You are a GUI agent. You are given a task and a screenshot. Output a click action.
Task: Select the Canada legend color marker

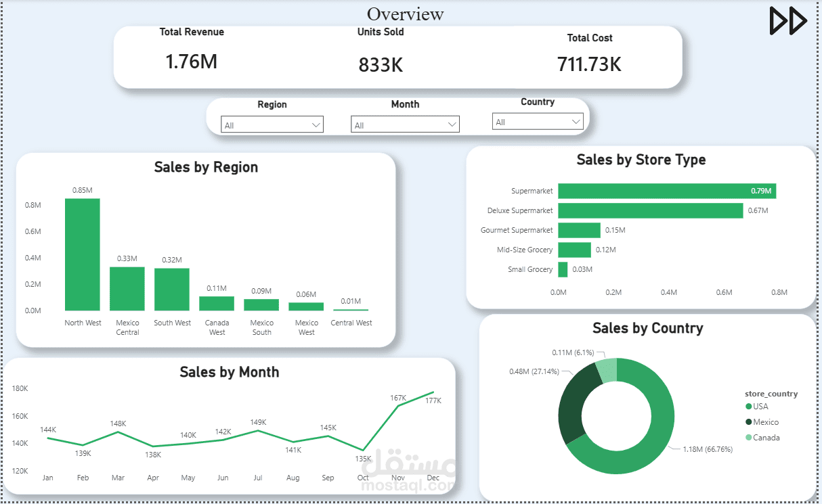click(748, 438)
